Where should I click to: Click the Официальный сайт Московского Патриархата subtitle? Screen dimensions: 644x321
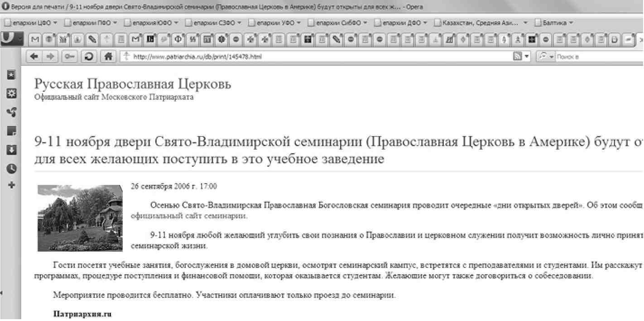click(x=114, y=97)
